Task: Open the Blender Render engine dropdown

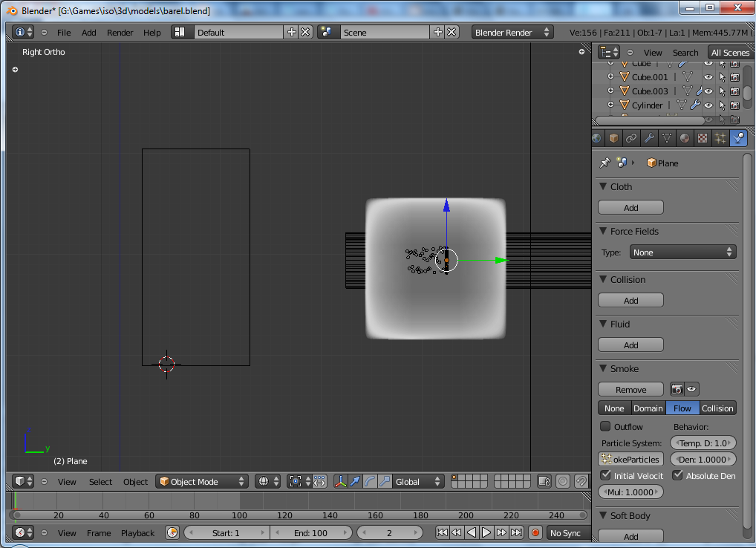Action: (x=512, y=32)
